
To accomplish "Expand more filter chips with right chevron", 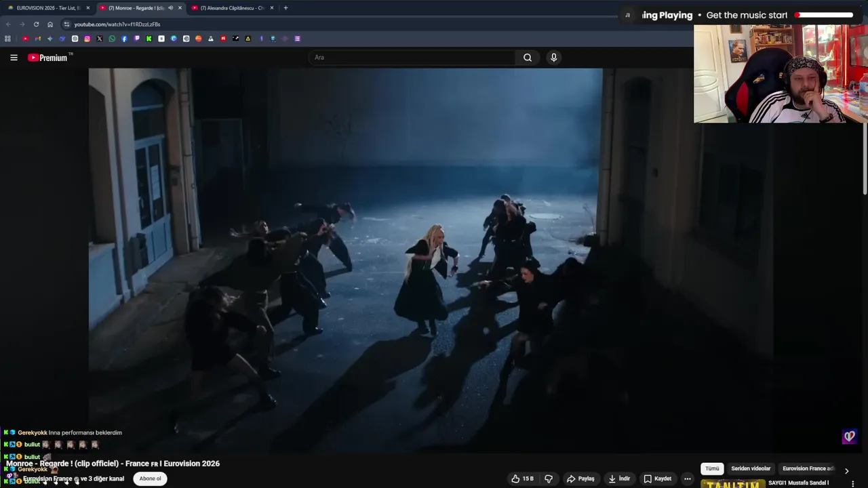I will tap(846, 470).
